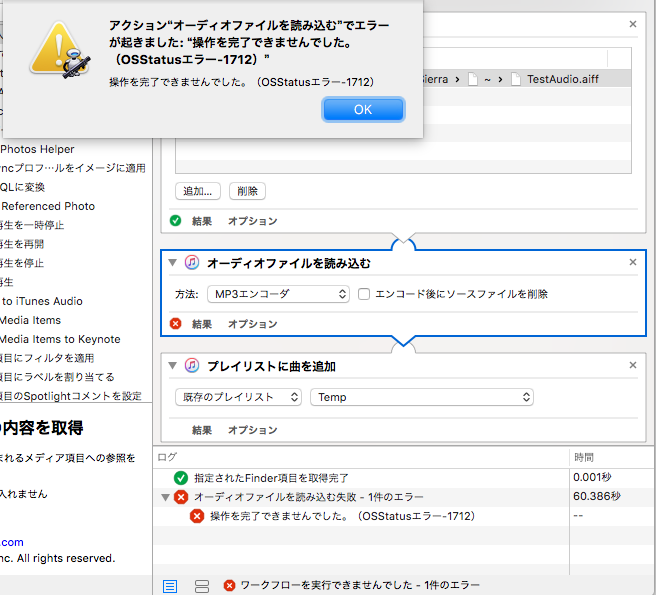Screen dimensions: 656x595
Task: Open オプション tab of プレイリストに曲を追加
Action: [x=252, y=430]
